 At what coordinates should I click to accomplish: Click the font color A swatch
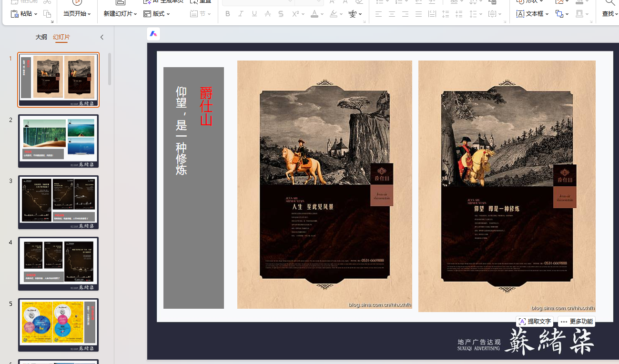coord(315,14)
